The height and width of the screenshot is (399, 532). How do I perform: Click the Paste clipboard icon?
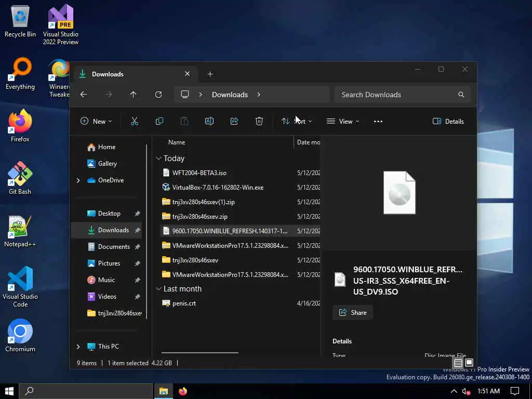click(184, 121)
